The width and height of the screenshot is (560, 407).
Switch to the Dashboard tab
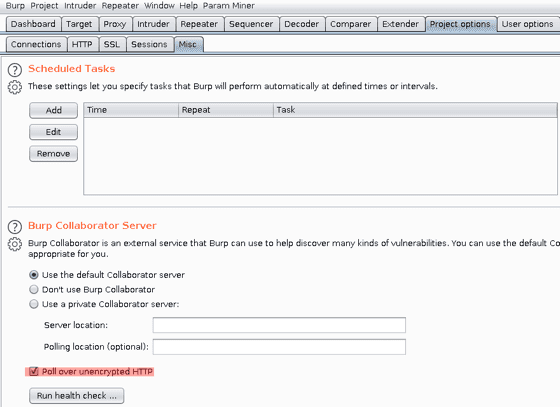(x=33, y=24)
